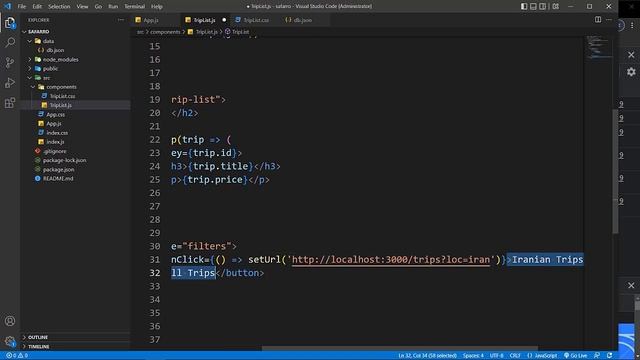
Task: Open the View menu
Action: pos(82,7)
